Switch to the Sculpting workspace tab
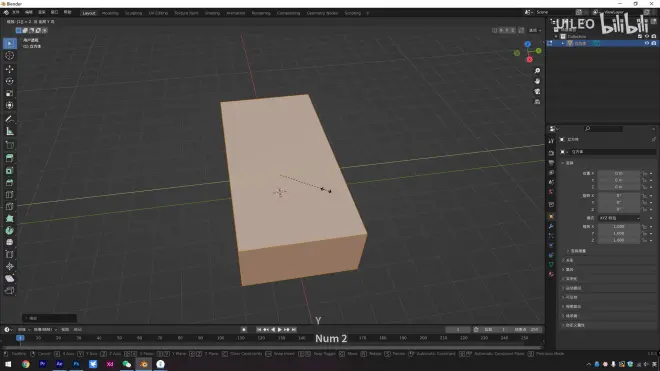This screenshot has width=660, height=371. point(133,13)
